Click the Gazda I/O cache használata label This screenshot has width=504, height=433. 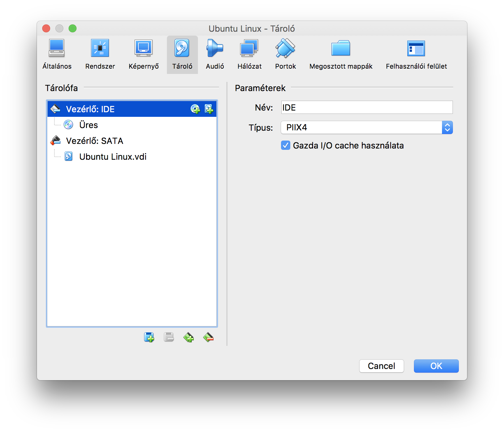pyautogui.click(x=348, y=146)
